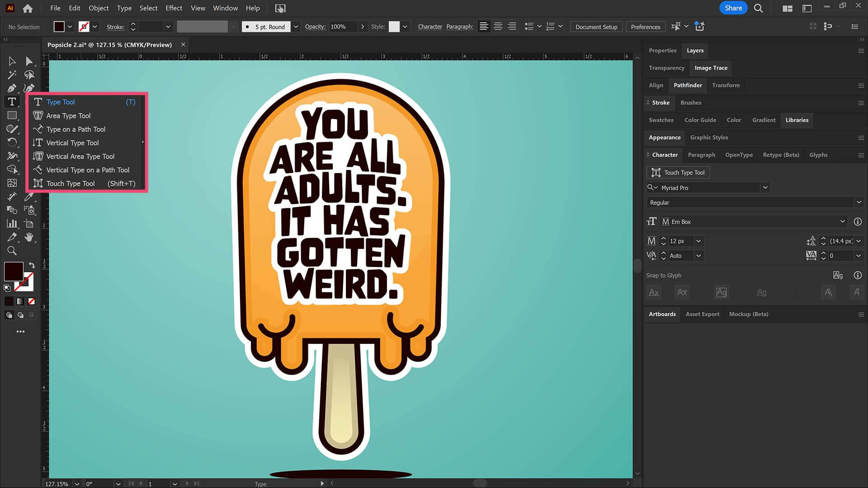Image resolution: width=868 pixels, height=488 pixels.
Task: Select the Rotate tool
Action: point(12,142)
